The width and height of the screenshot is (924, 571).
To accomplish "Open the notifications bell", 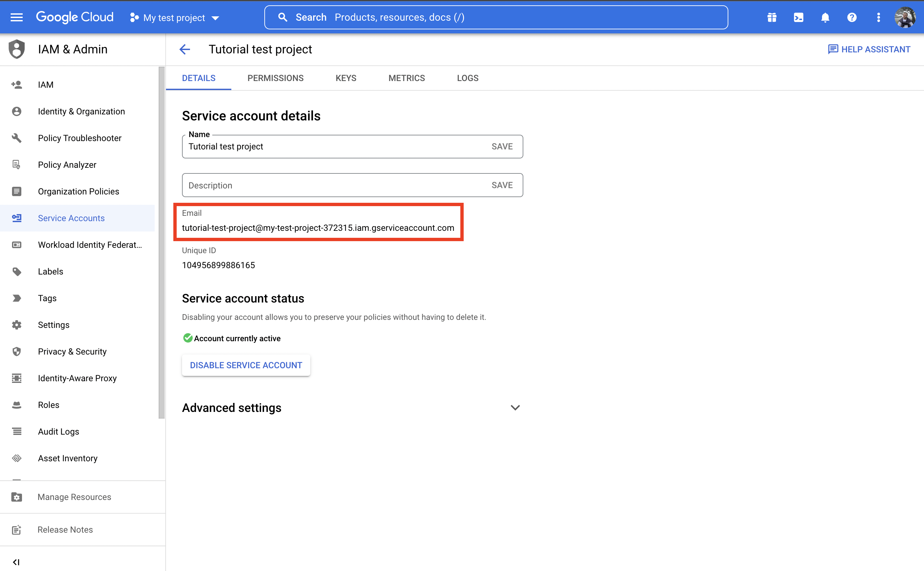I will pos(825,17).
